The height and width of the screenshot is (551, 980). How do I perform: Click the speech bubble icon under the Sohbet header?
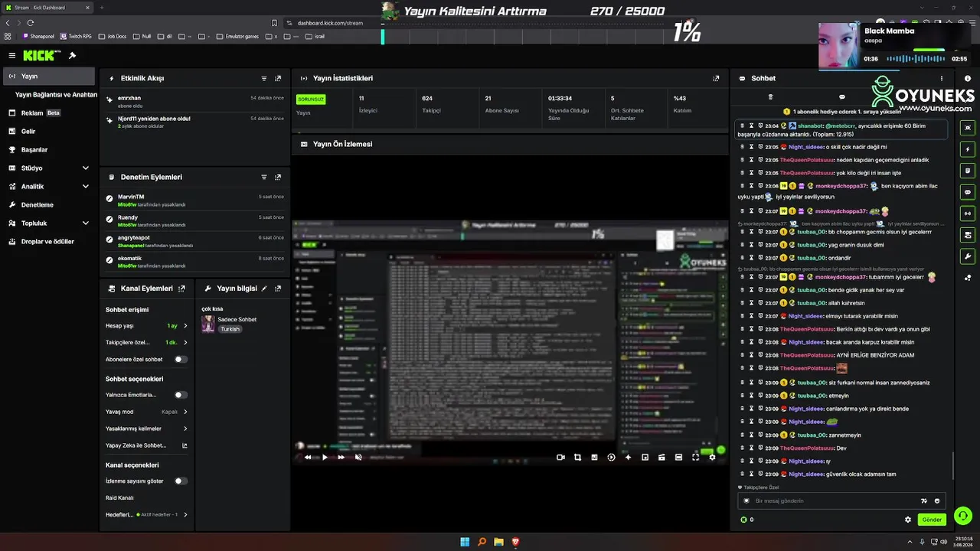842,97
